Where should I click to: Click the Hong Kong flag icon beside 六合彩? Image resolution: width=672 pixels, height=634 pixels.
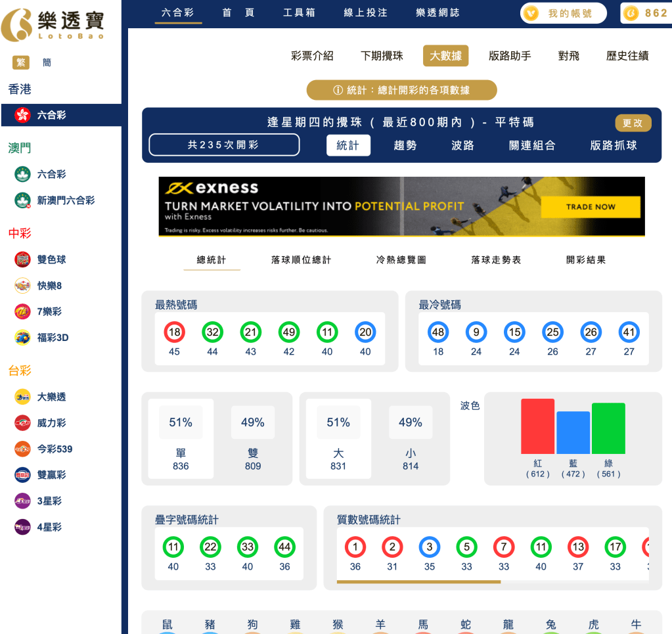[22, 114]
